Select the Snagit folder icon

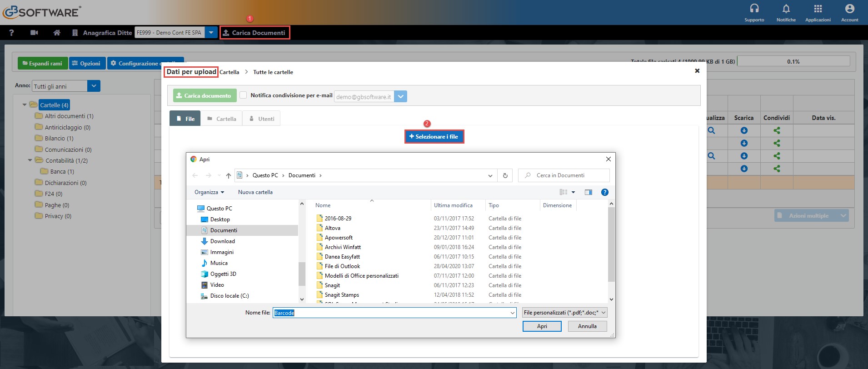(319, 285)
